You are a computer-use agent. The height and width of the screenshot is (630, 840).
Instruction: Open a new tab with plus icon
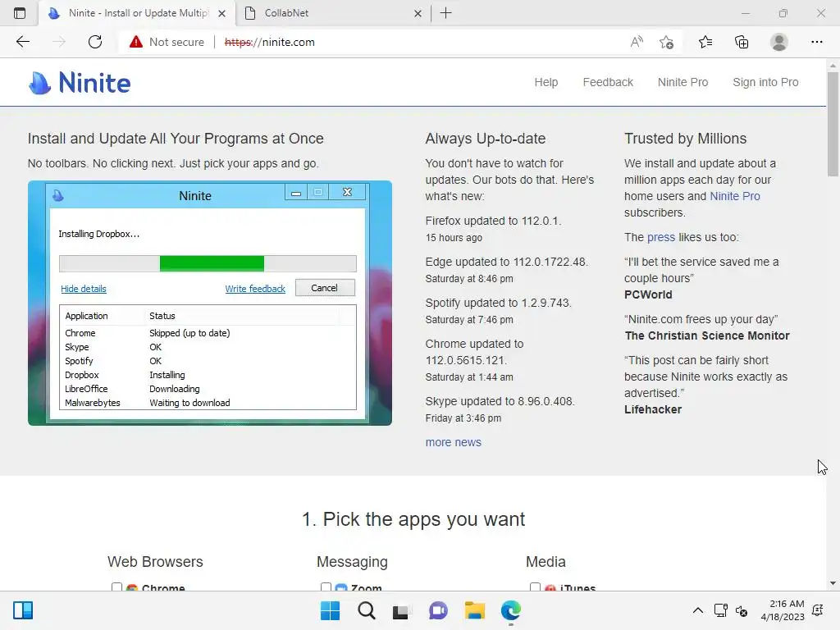(445, 13)
